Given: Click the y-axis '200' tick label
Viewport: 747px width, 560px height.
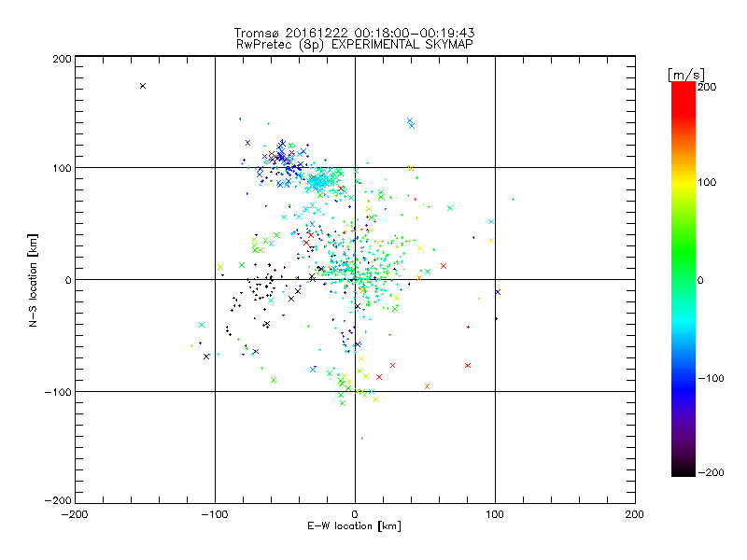Looking at the screenshot, I should click(x=62, y=59).
